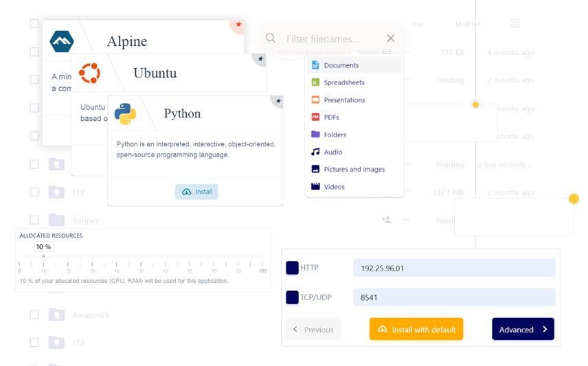Star the Python app card
This screenshot has height=366, width=588.
(278, 101)
